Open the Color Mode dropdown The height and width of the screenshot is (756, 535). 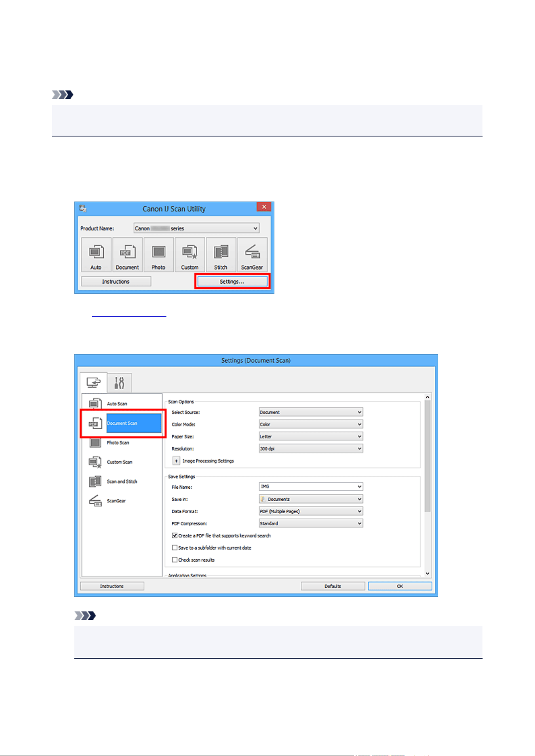point(311,424)
